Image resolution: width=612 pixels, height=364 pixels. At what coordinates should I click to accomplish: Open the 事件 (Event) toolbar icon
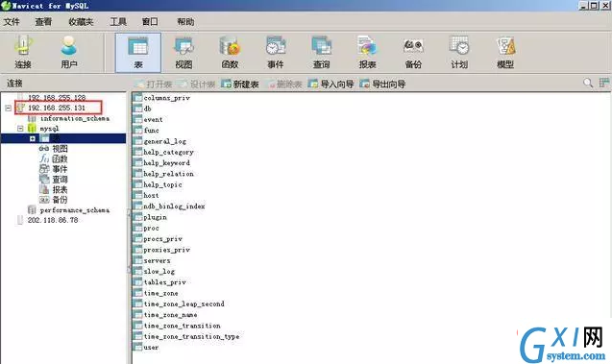[276, 52]
